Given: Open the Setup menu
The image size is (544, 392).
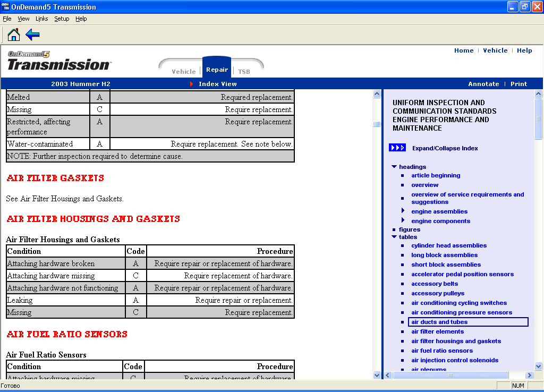Looking at the screenshot, I should [62, 19].
